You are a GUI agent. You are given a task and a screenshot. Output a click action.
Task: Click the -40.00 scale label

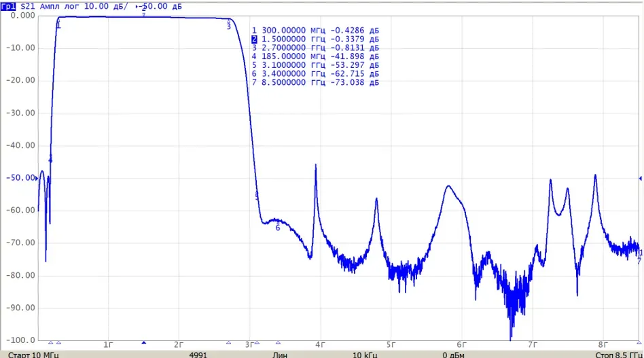click(x=20, y=145)
